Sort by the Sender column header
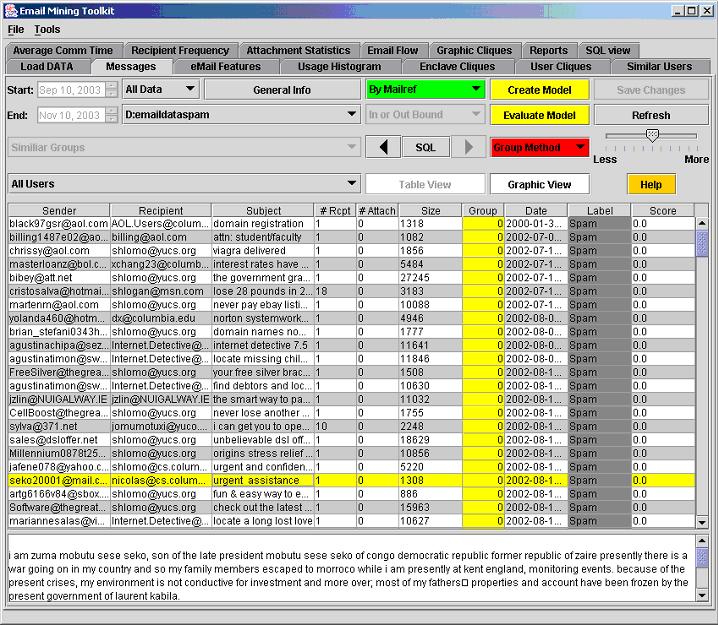718x625 pixels. [x=59, y=211]
